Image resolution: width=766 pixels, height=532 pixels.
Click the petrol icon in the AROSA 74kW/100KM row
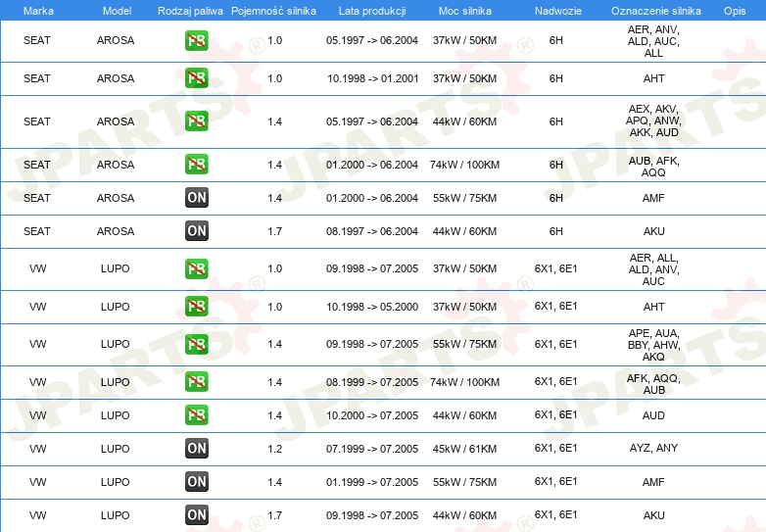coord(196,165)
